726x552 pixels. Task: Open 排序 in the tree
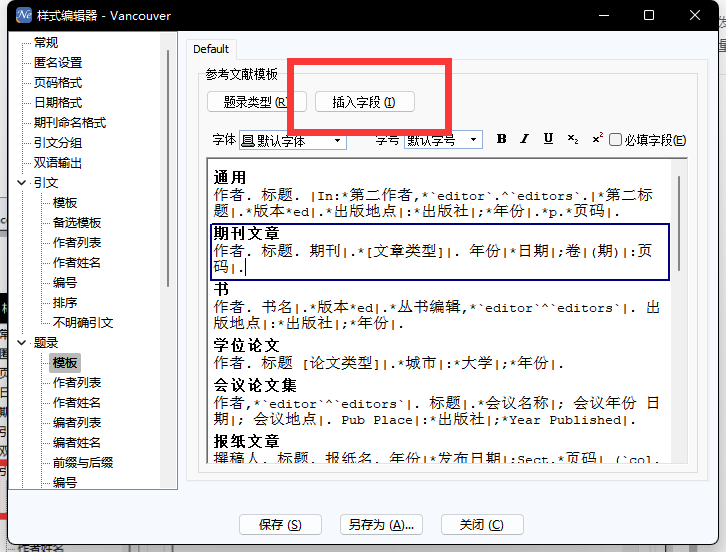[65, 302]
